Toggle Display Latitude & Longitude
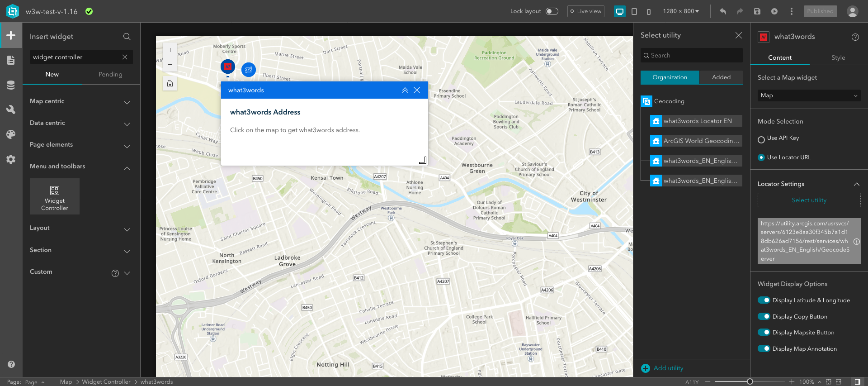Viewport: 868px width, 386px height. pyautogui.click(x=764, y=300)
